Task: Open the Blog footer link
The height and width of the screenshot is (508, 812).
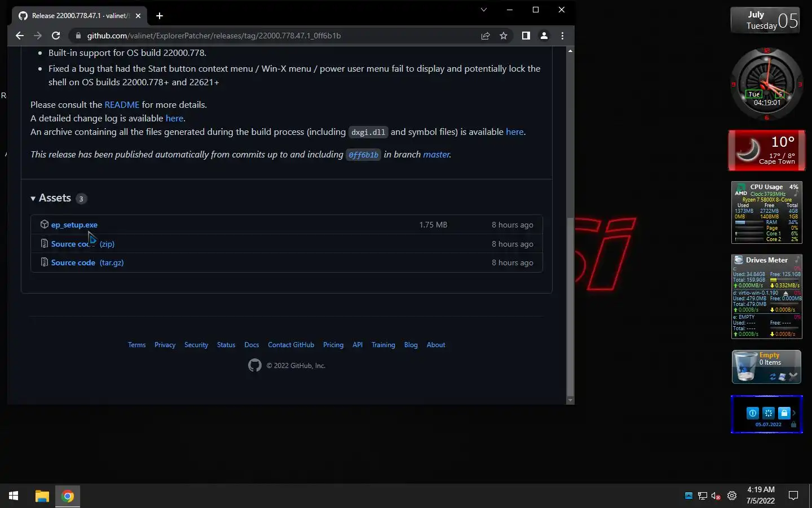Action: pyautogui.click(x=411, y=345)
